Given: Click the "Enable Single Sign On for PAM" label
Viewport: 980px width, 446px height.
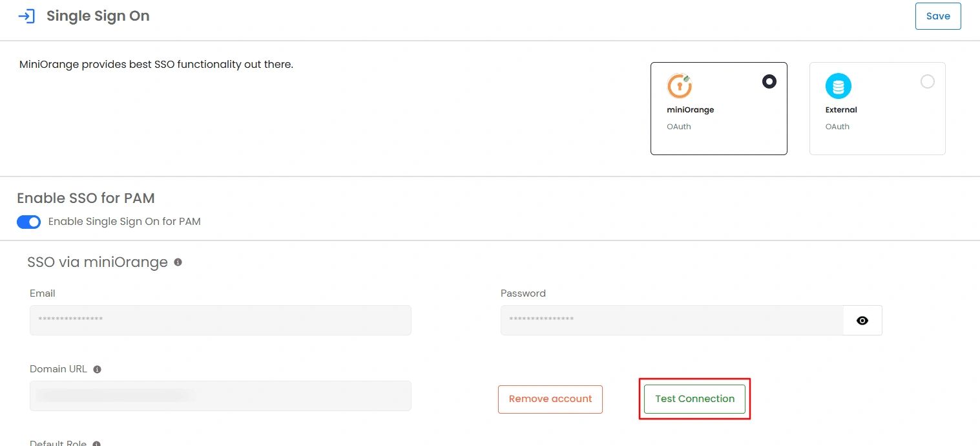Looking at the screenshot, I should click(125, 222).
